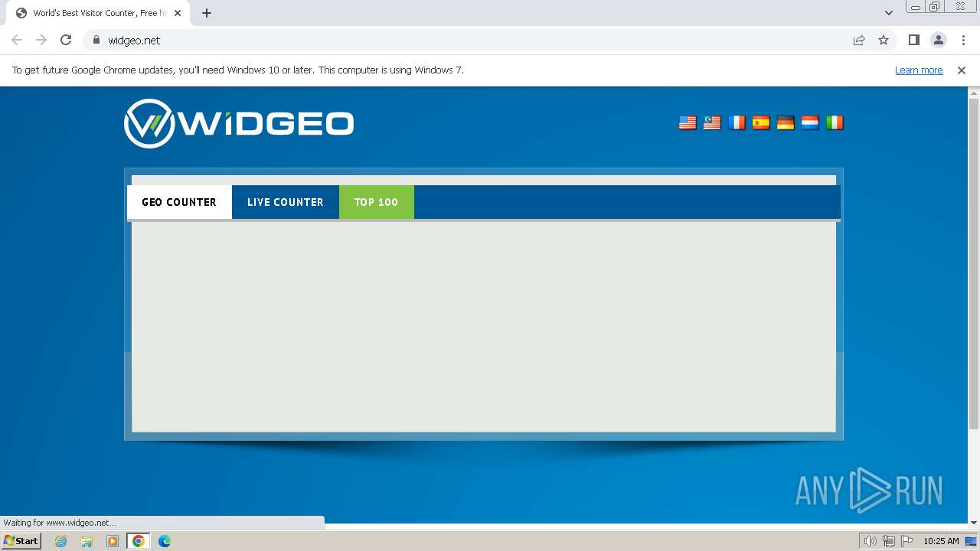
Task: Open the LIVE COUNTER tab
Action: point(286,202)
